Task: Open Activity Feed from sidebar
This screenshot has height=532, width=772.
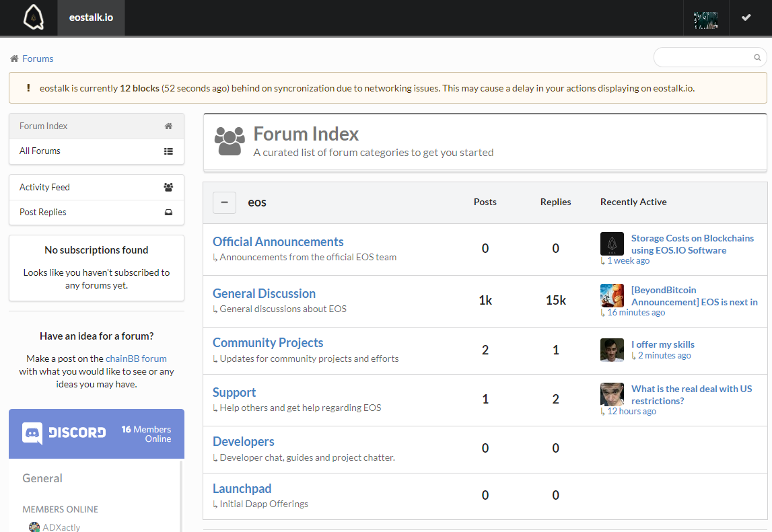Action: (x=96, y=188)
